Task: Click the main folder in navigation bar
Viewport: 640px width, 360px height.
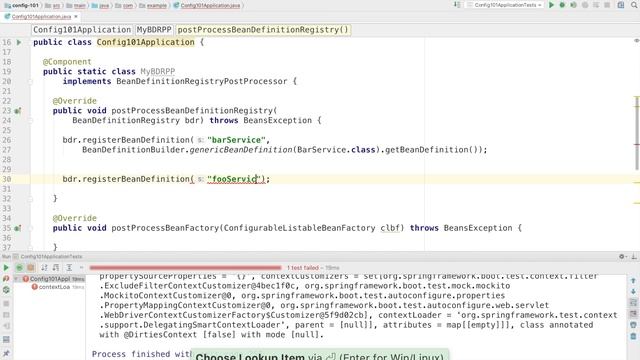Action: pos(76,5)
